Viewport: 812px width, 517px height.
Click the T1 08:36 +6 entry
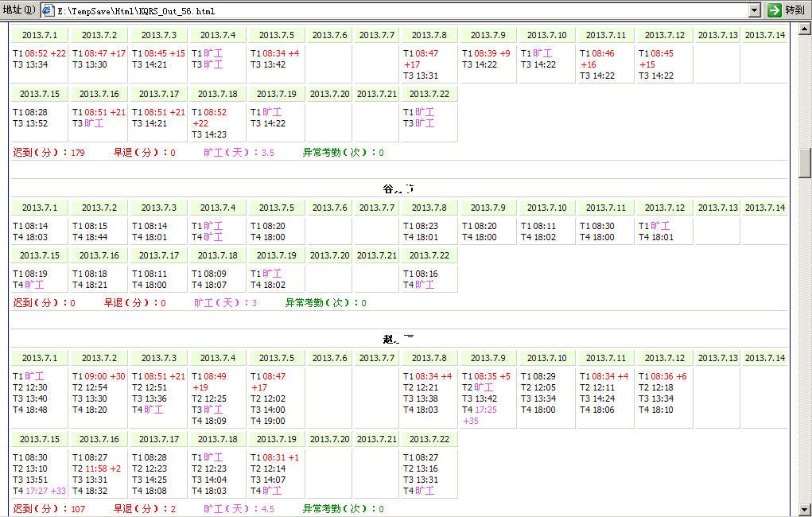click(662, 376)
